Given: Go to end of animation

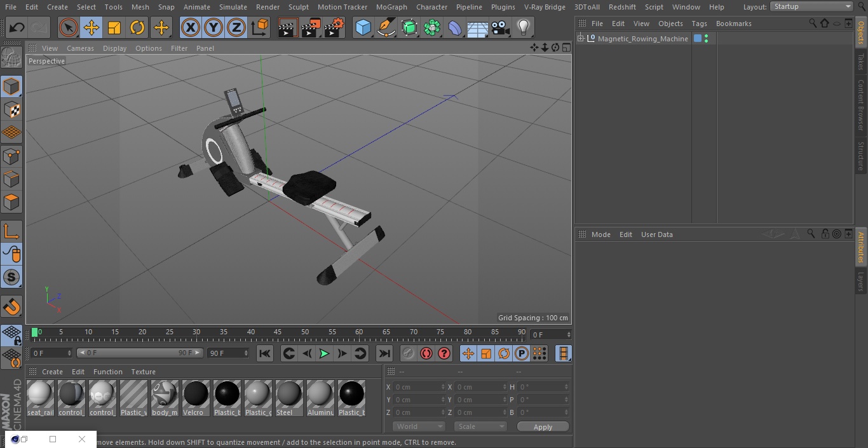Looking at the screenshot, I should coord(384,353).
